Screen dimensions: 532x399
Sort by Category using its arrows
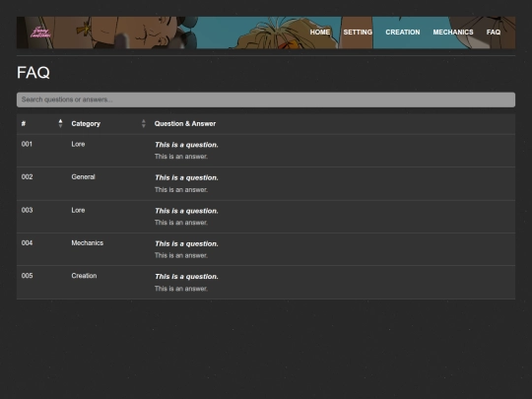coord(144,123)
